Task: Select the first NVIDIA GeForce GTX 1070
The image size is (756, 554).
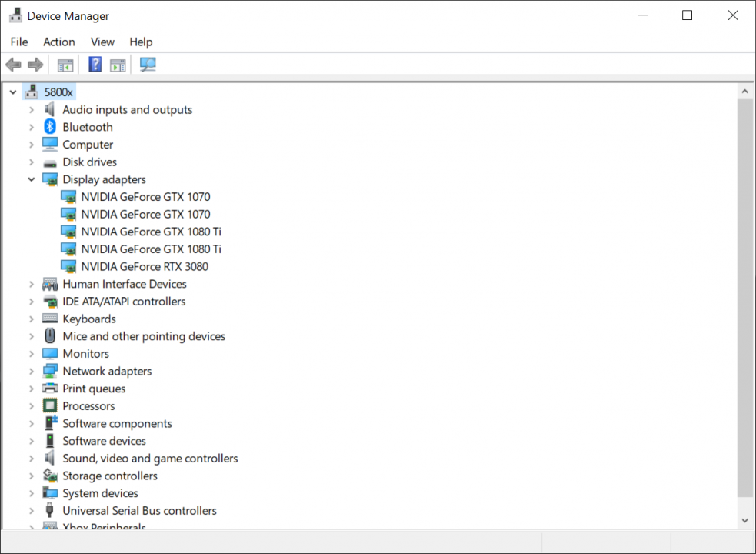Action: tap(146, 196)
